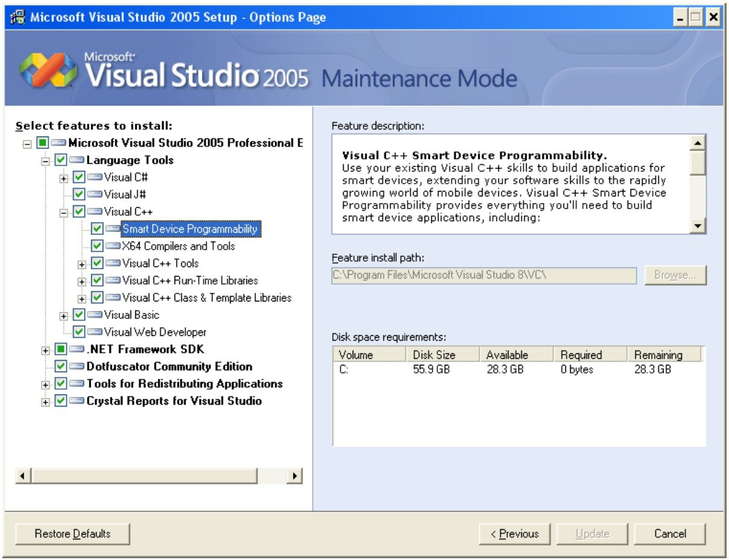Click the drive icon beside X64 Compilers and Tools
Image resolution: width=729 pixels, height=560 pixels.
click(113, 246)
